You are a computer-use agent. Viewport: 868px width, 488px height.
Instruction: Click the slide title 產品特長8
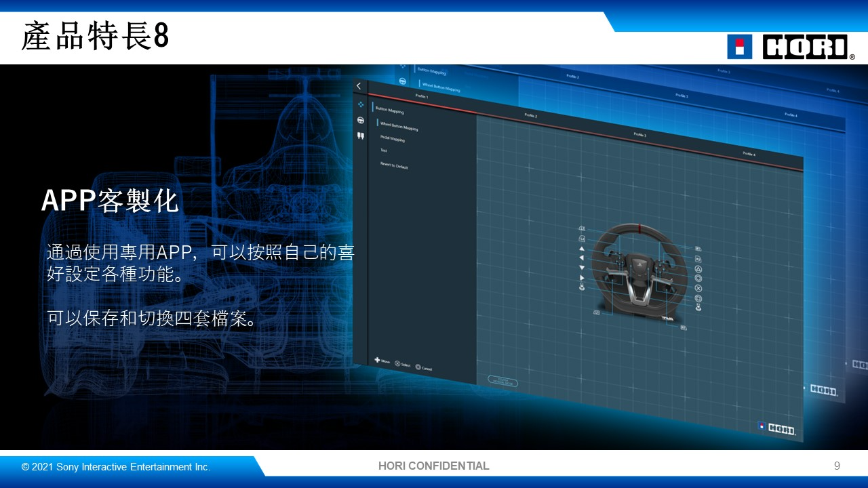click(x=95, y=37)
